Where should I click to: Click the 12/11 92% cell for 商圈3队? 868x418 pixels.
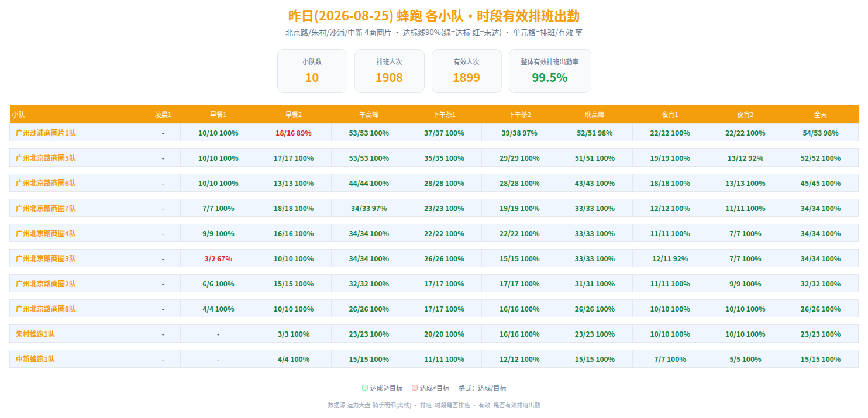[670, 258]
